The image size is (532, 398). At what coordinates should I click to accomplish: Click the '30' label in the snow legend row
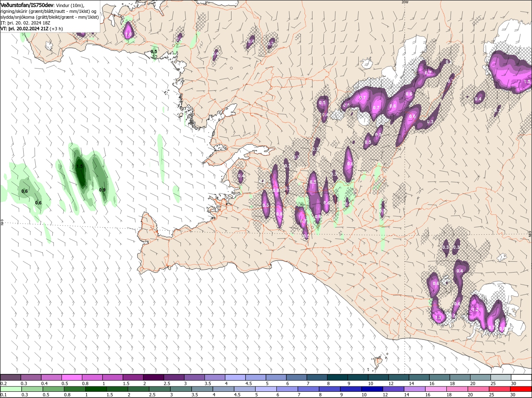(x=514, y=383)
